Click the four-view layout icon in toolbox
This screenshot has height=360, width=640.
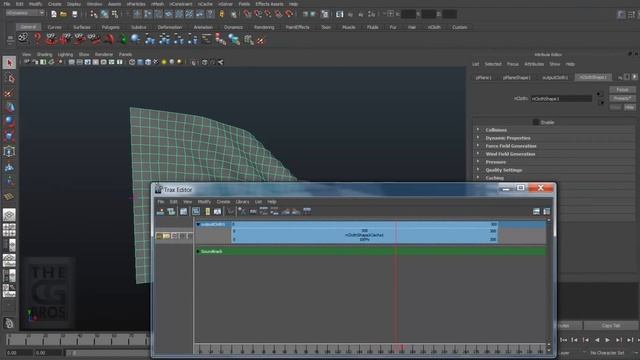pos(9,230)
